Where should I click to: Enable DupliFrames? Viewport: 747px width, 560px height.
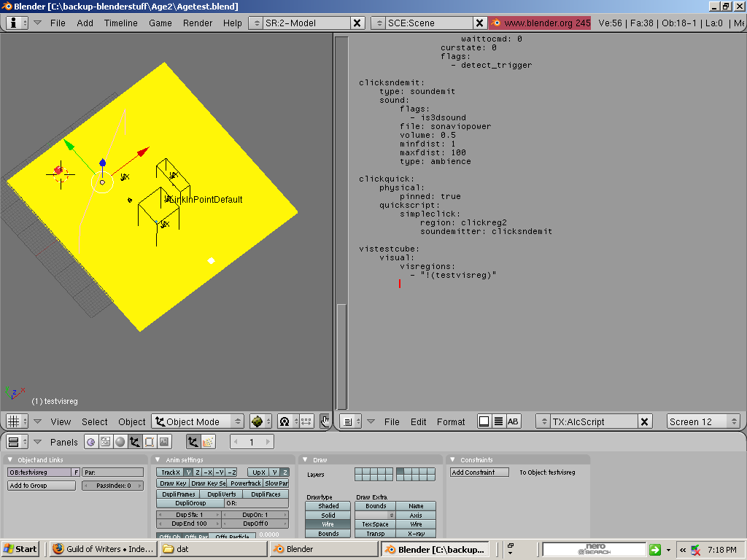(179, 494)
